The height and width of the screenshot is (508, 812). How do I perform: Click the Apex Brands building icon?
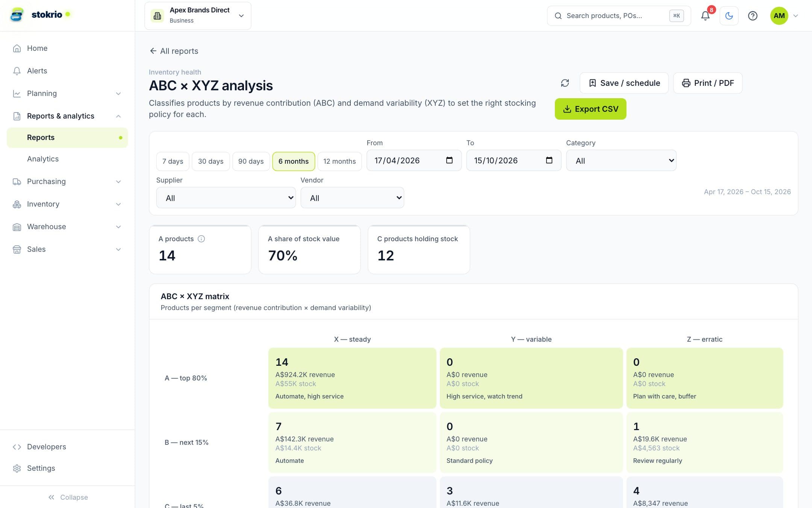tap(157, 16)
